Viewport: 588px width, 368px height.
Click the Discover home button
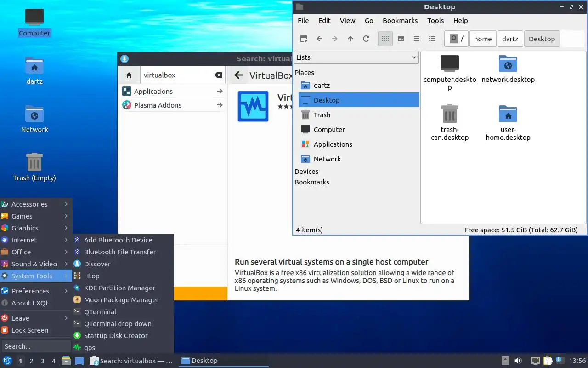tap(129, 75)
